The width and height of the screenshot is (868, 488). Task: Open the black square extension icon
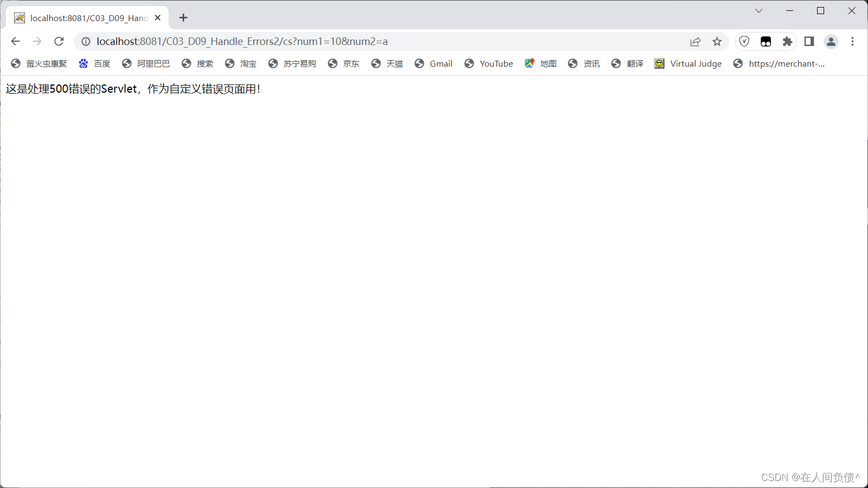tap(766, 41)
